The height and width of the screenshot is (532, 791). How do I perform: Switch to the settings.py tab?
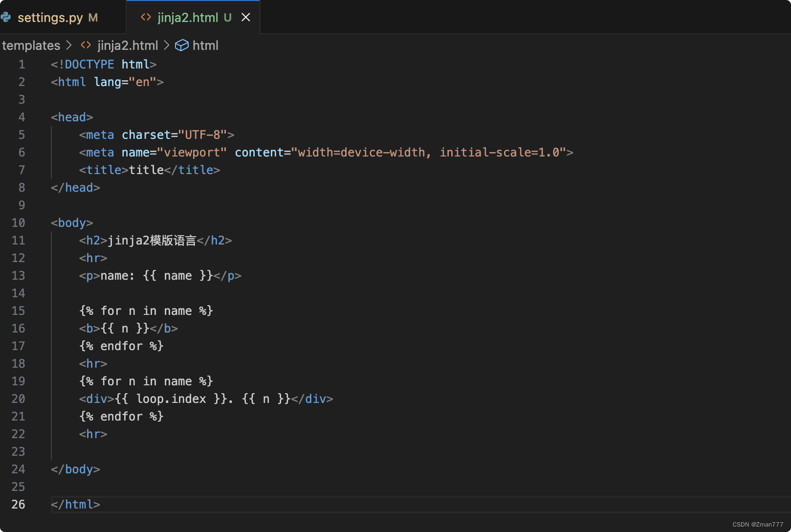click(x=51, y=17)
